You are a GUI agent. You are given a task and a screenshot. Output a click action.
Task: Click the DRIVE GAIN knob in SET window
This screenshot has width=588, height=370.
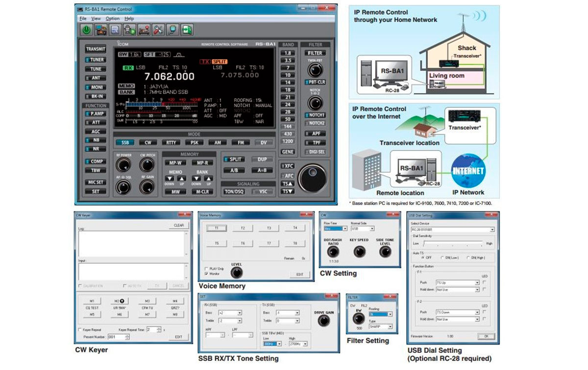tap(324, 321)
